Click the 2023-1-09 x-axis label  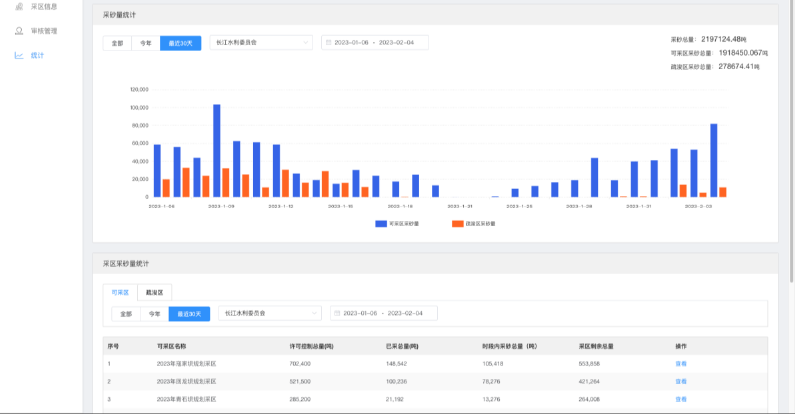(221, 206)
